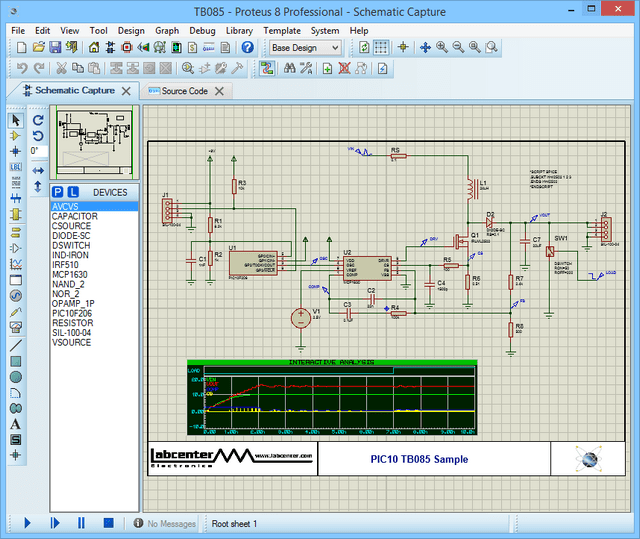640x539 pixels.
Task: Select the Junction Dot tool
Action: coord(16,151)
